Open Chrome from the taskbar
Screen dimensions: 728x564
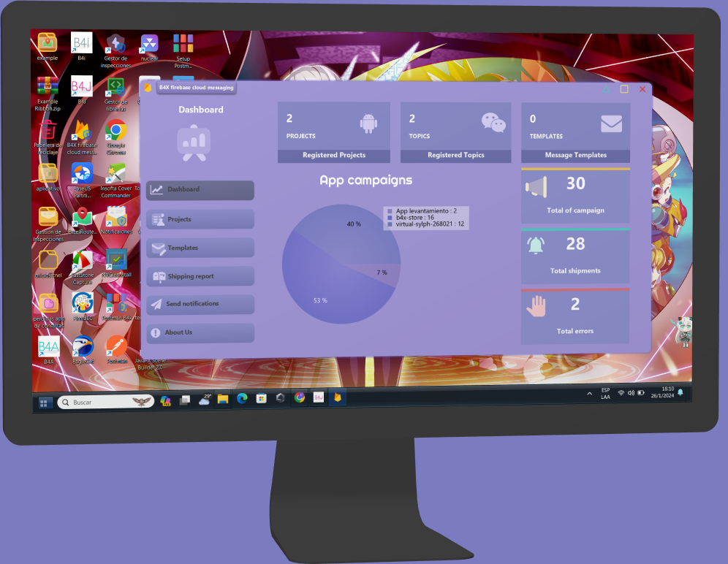point(299,399)
